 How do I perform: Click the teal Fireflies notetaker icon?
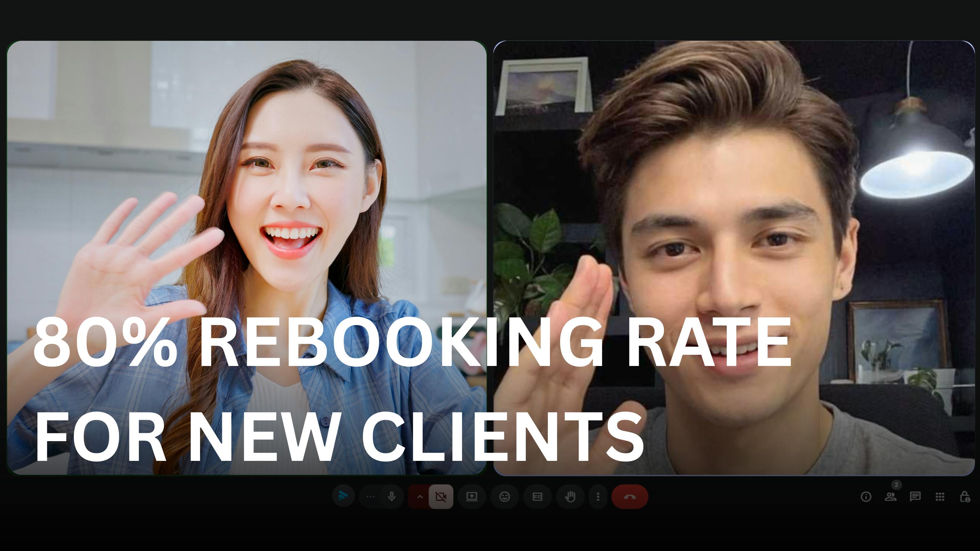[343, 496]
